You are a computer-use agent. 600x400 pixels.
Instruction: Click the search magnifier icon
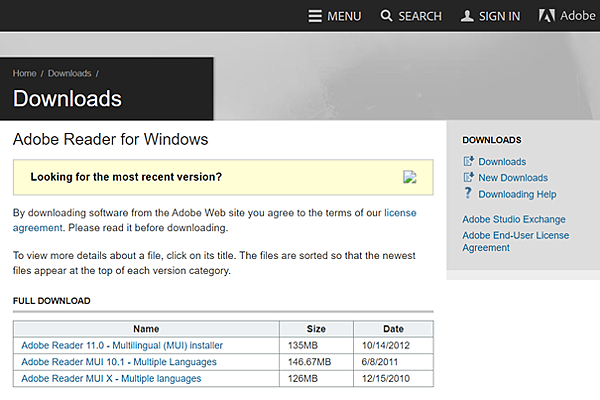click(385, 16)
